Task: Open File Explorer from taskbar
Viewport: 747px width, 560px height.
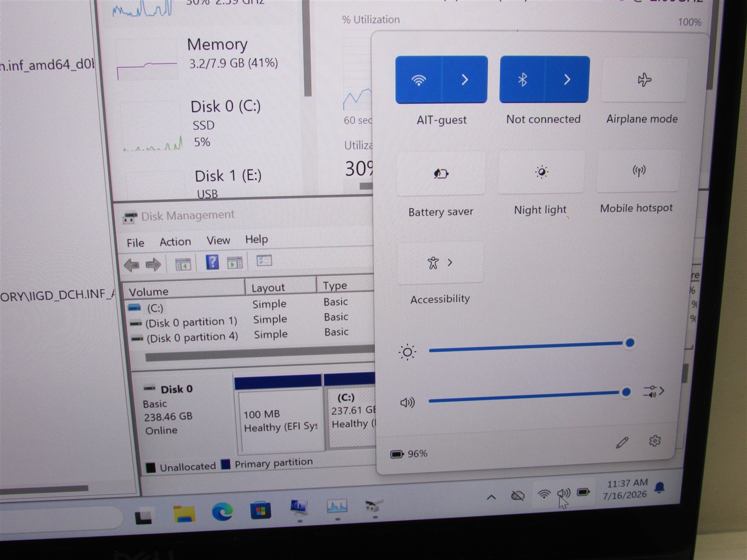Action: (x=184, y=513)
